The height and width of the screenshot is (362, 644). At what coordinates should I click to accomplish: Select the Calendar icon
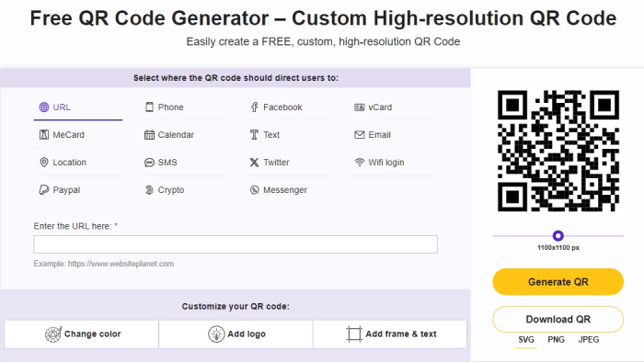(x=149, y=135)
